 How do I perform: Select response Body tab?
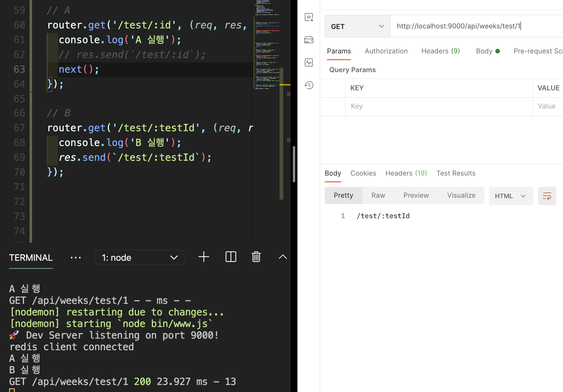click(x=333, y=173)
